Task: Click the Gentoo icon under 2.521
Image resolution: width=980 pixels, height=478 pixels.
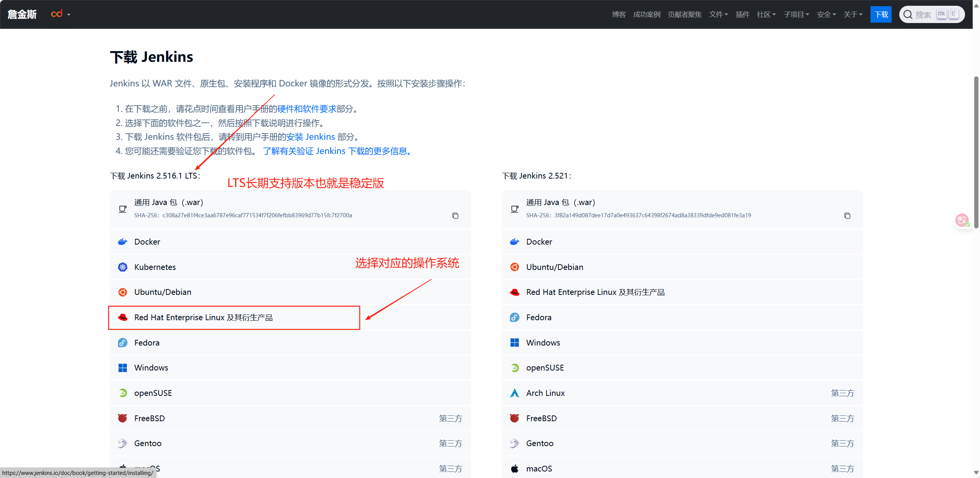Action: (515, 443)
